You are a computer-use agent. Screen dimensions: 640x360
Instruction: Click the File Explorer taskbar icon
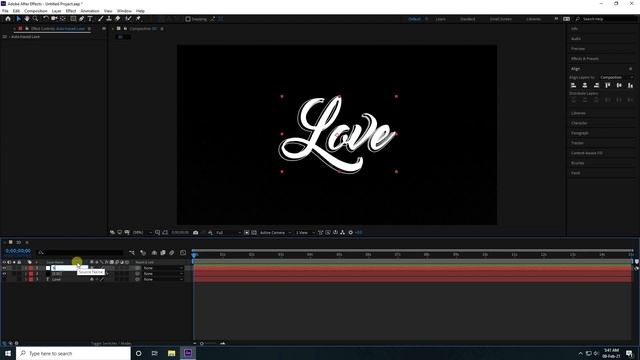tap(171, 353)
